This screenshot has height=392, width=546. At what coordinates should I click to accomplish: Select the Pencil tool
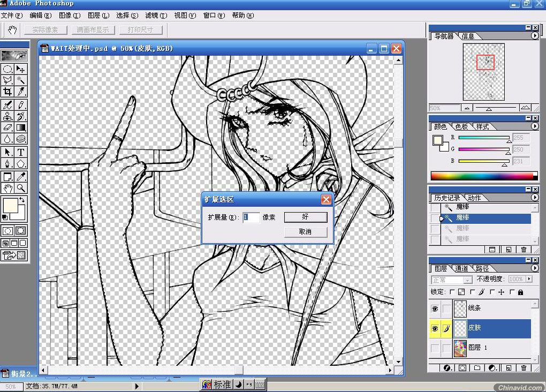(x=21, y=105)
